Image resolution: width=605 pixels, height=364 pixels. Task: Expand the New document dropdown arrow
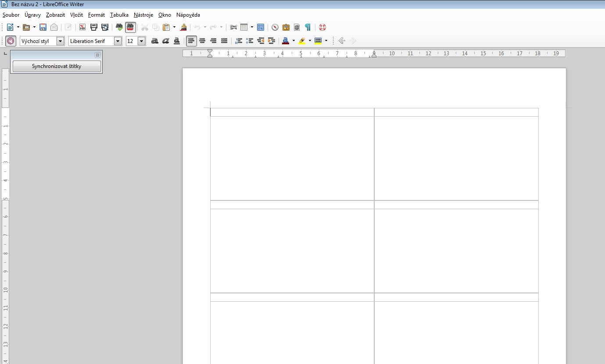click(18, 27)
